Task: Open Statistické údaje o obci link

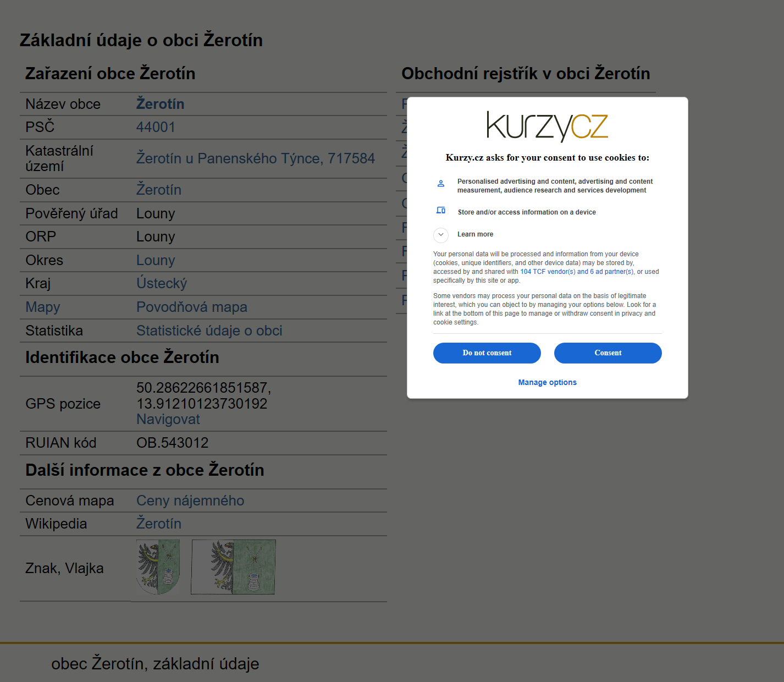Action: pos(209,331)
